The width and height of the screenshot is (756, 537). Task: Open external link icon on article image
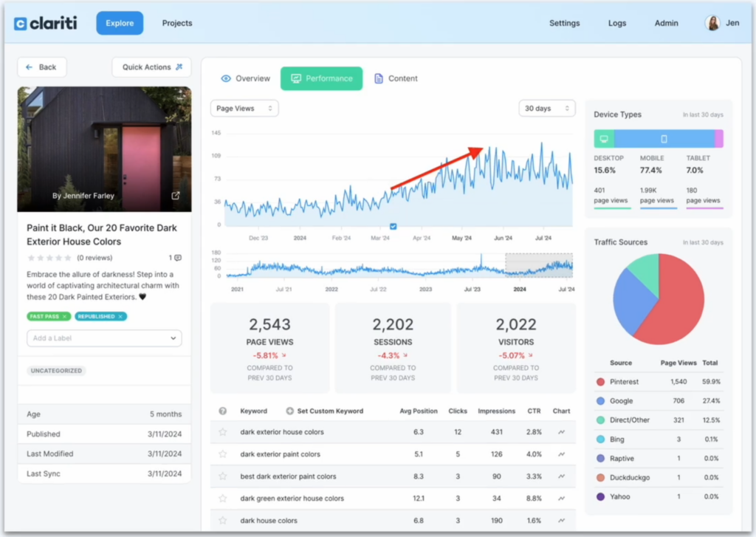[176, 196]
